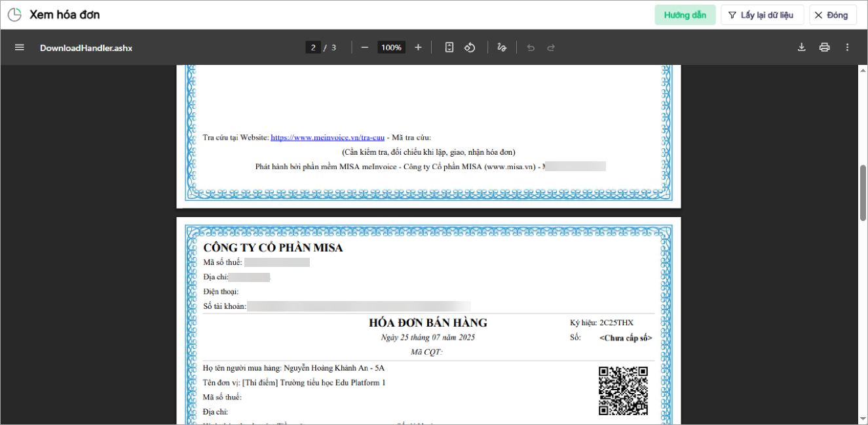This screenshot has height=425, width=868.
Task: Click the Điện thoại: label
Action: (221, 291)
